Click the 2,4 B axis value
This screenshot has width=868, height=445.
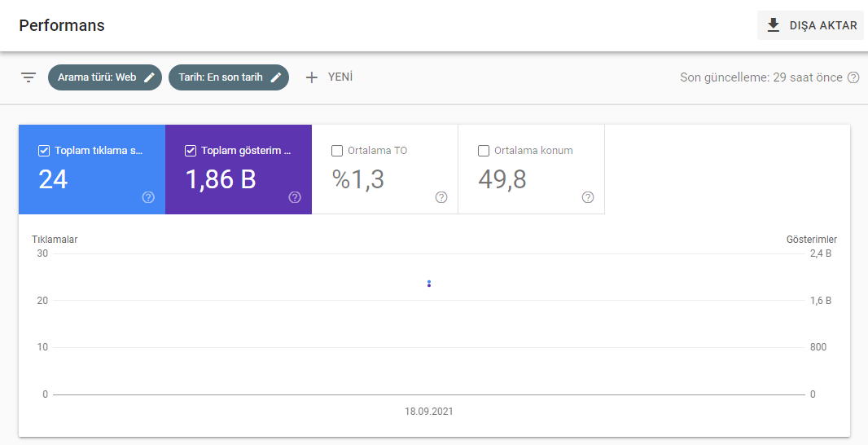821,253
